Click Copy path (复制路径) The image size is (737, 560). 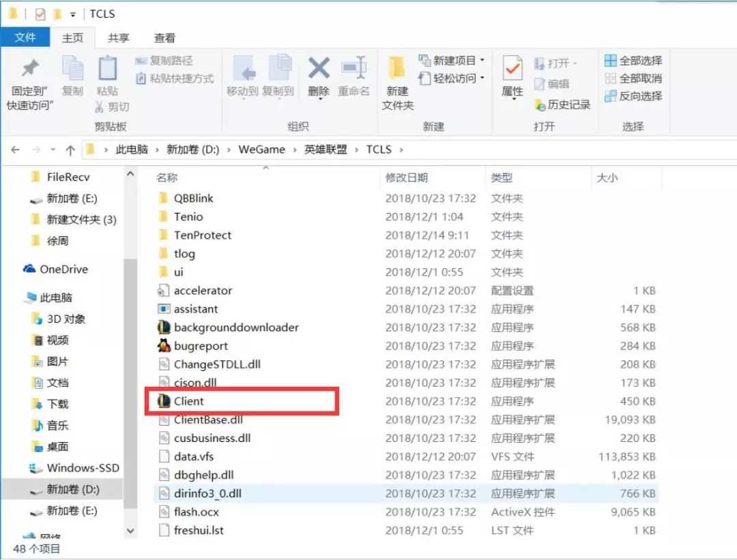pyautogui.click(x=164, y=61)
